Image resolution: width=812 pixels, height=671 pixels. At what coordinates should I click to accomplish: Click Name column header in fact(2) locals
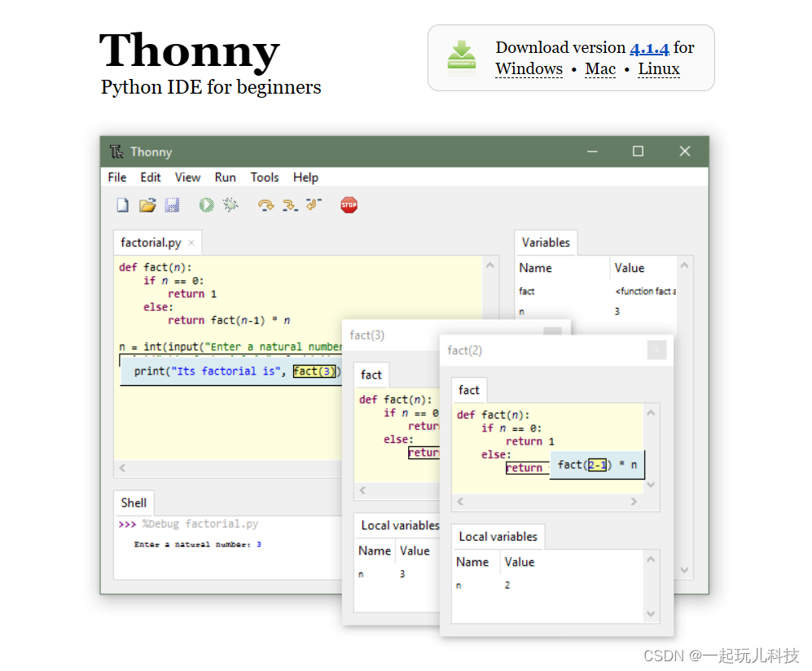pos(475,562)
